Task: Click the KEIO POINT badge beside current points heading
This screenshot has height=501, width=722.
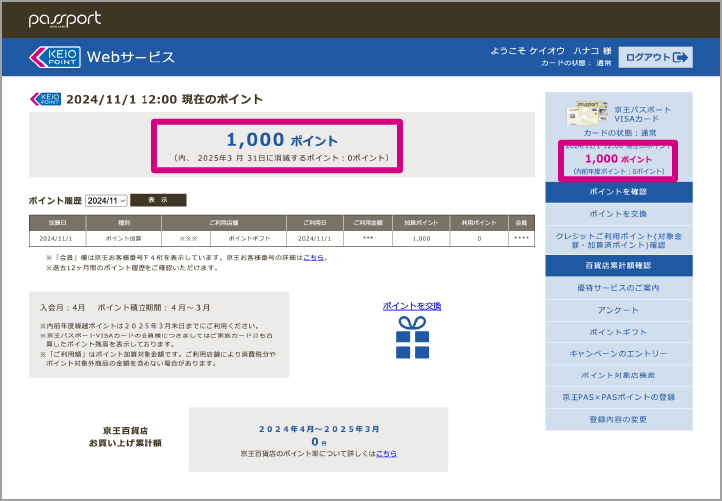Action: pyautogui.click(x=46, y=99)
